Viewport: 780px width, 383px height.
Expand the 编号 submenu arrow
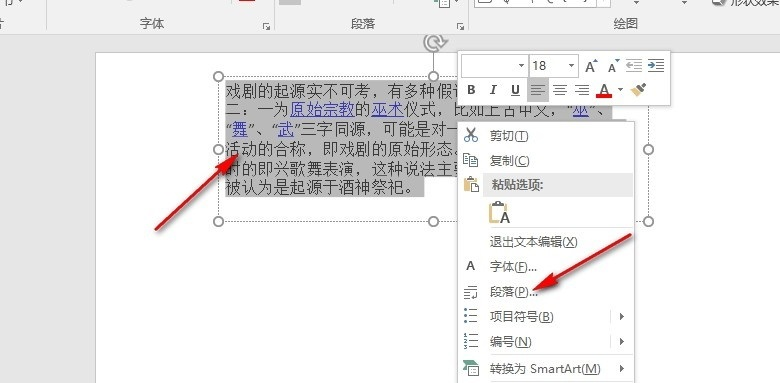pos(622,342)
